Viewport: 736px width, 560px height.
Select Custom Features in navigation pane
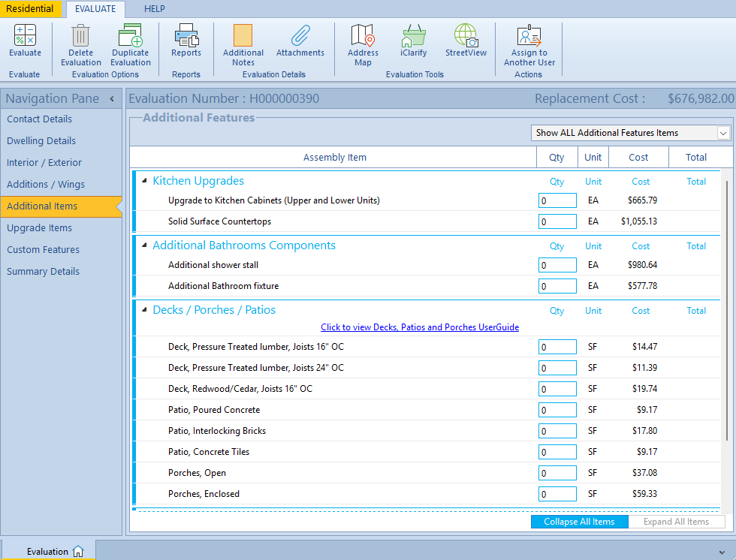coord(43,250)
